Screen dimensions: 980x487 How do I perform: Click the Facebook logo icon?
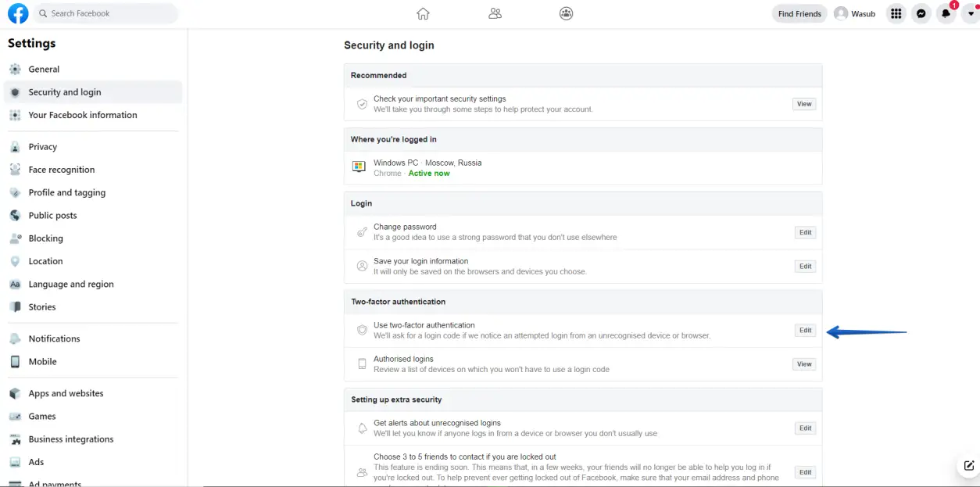[18, 13]
